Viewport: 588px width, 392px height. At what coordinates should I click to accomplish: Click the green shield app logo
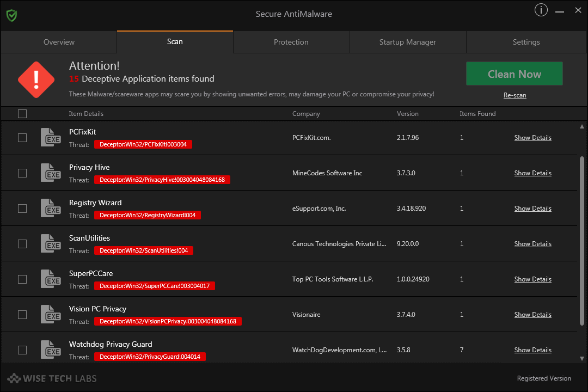click(11, 15)
